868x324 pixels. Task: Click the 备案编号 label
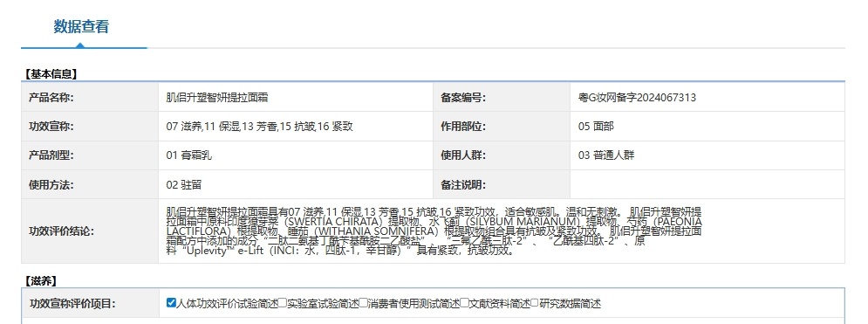463,98
